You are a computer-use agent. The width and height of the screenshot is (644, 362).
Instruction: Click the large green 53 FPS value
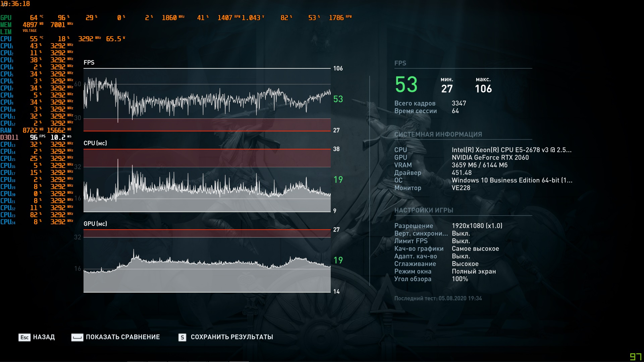click(x=406, y=84)
